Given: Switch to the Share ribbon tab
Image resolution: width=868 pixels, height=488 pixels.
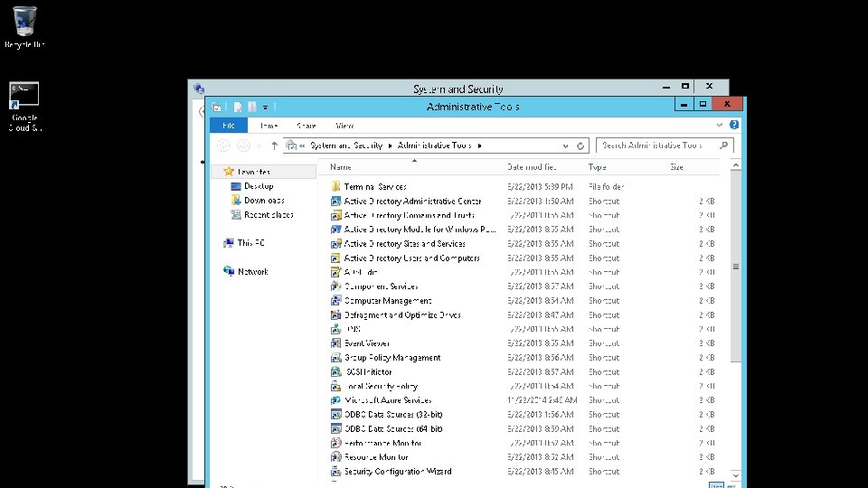Looking at the screenshot, I should pos(307,126).
